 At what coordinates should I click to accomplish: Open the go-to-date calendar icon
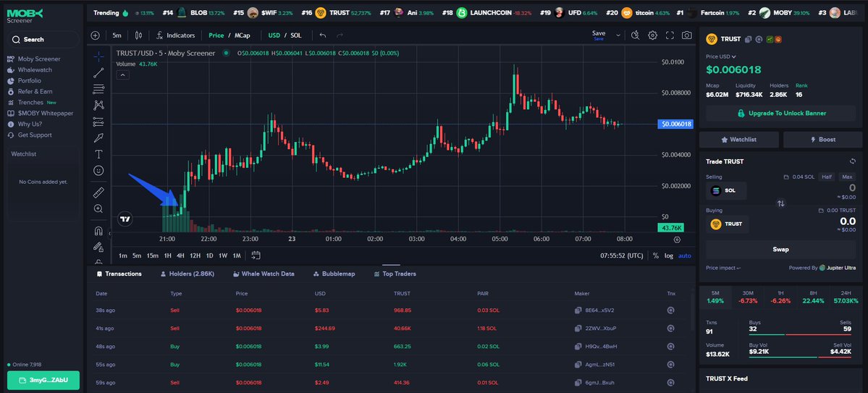click(x=256, y=255)
